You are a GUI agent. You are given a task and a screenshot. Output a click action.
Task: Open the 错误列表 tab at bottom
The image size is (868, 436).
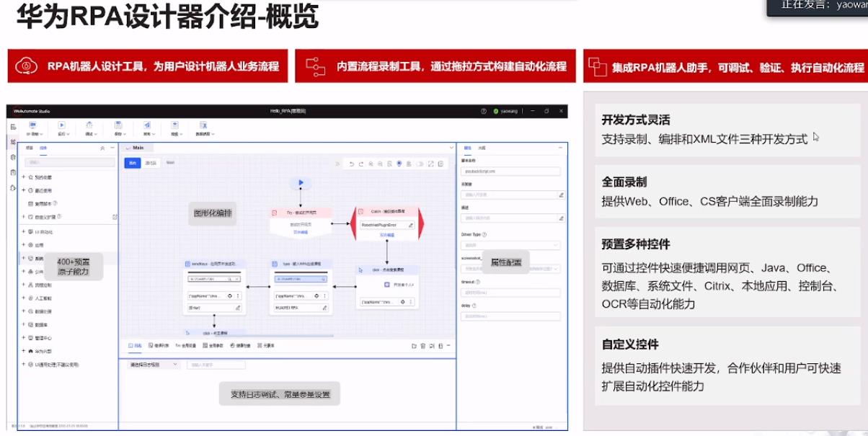[x=158, y=346]
